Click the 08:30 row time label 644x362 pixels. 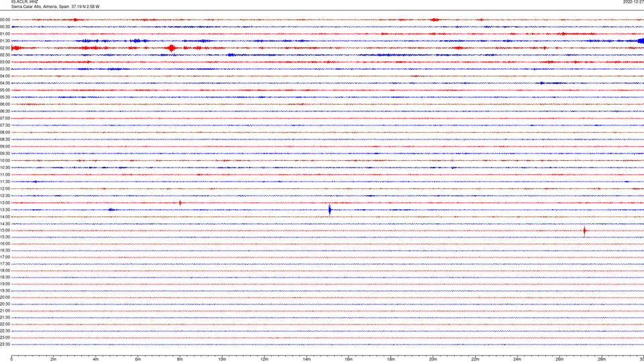(5, 139)
